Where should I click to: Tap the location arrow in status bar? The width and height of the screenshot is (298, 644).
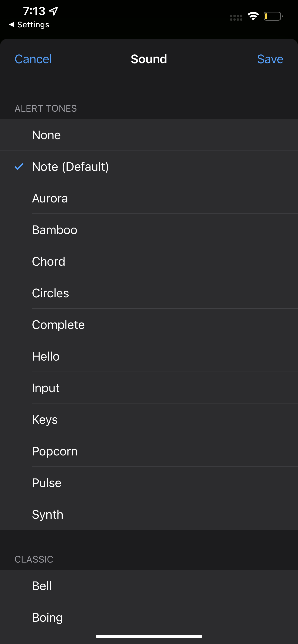pos(54,11)
